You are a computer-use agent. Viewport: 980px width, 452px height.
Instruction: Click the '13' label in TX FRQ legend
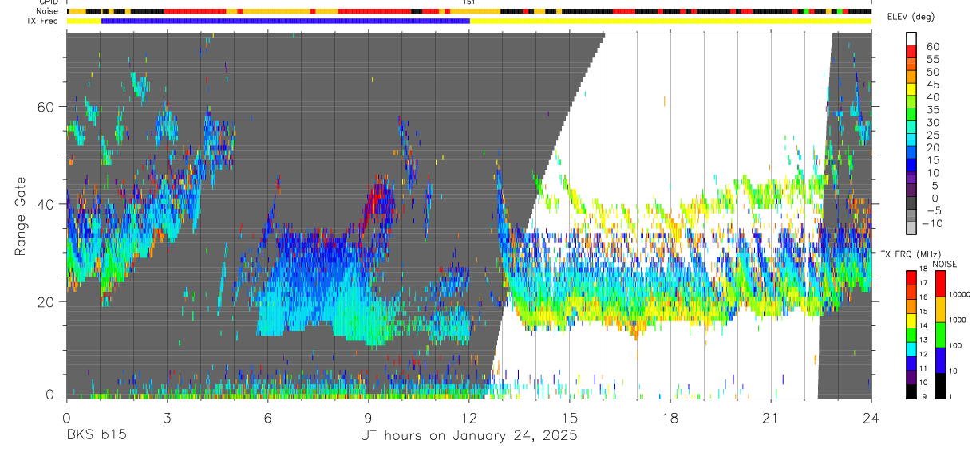[x=923, y=340]
